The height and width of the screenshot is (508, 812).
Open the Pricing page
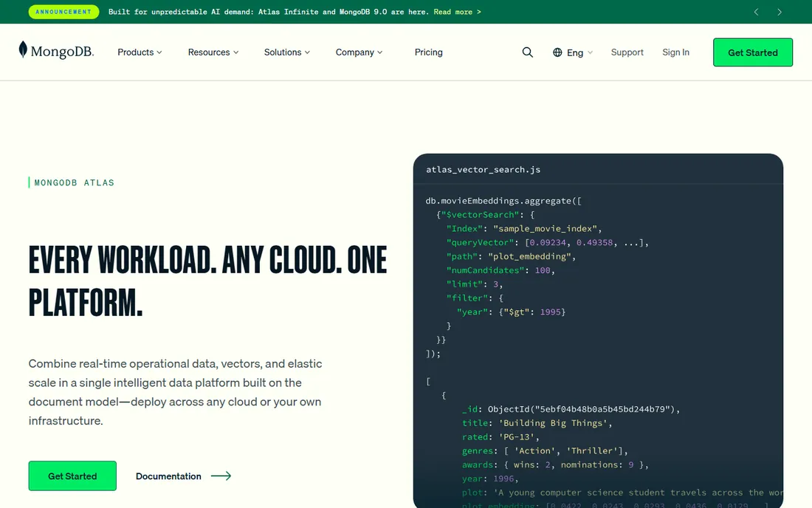click(x=428, y=52)
